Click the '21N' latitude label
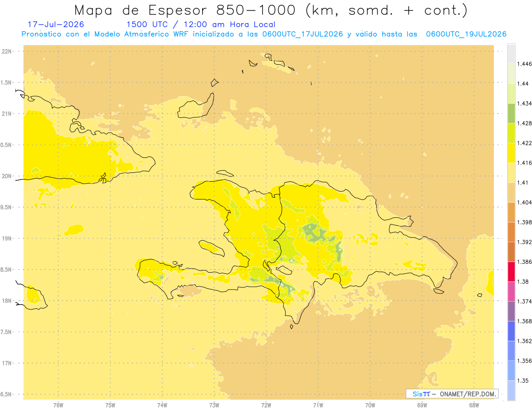 [7, 114]
